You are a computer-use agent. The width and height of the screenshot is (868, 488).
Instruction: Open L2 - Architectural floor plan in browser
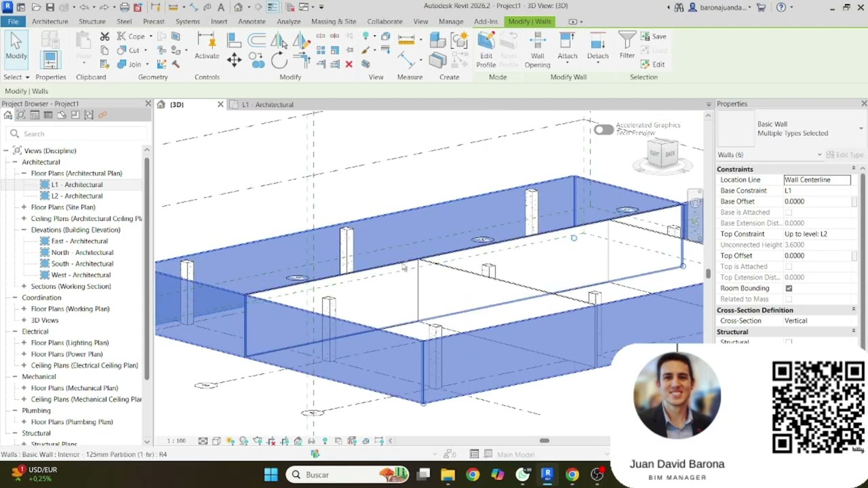[x=77, y=196]
